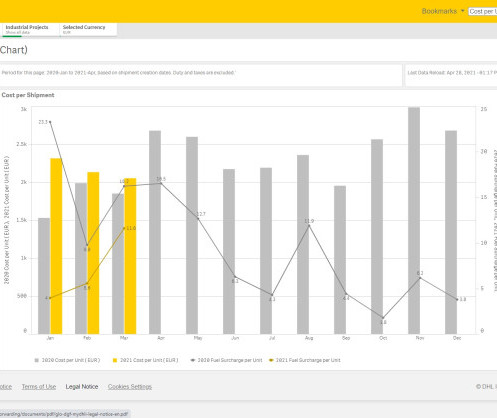Select the gray bar for Dec

coord(451,232)
